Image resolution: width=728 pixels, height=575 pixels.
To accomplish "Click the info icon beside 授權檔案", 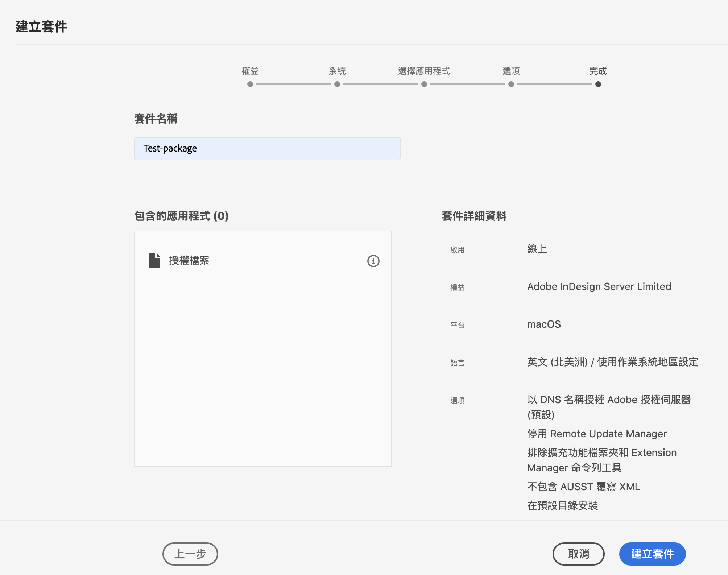I will pyautogui.click(x=373, y=261).
